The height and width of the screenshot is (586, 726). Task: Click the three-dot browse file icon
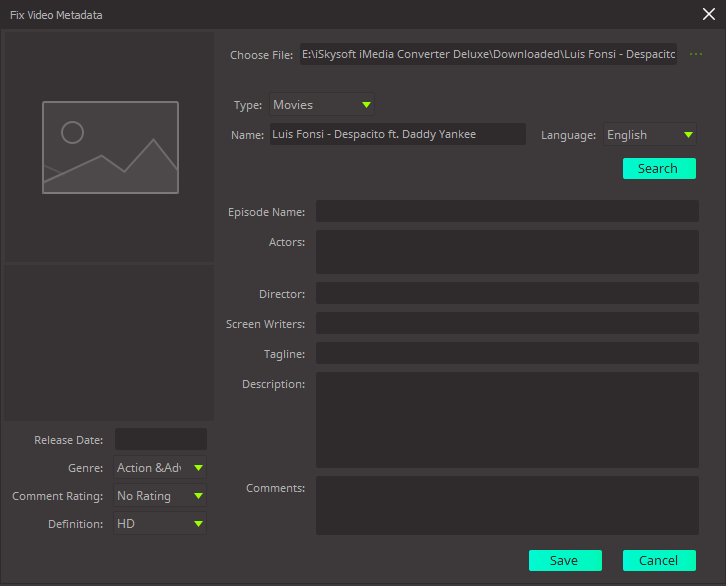point(696,54)
